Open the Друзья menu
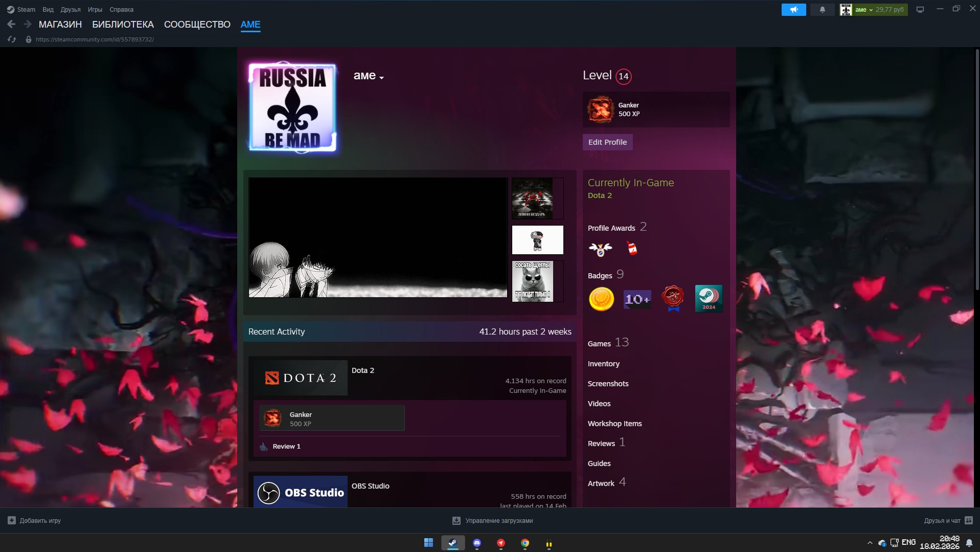This screenshot has width=980, height=552. coord(71,9)
